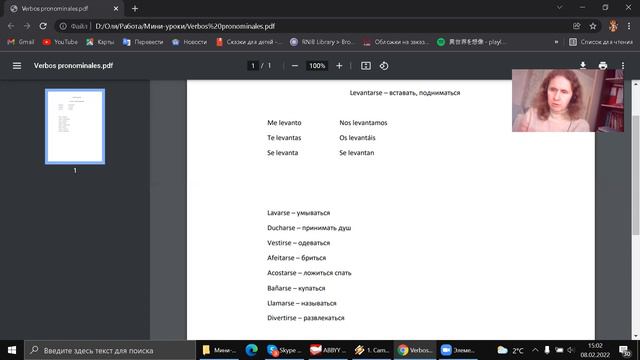Open the tab search dropdown arrow

point(560,7)
